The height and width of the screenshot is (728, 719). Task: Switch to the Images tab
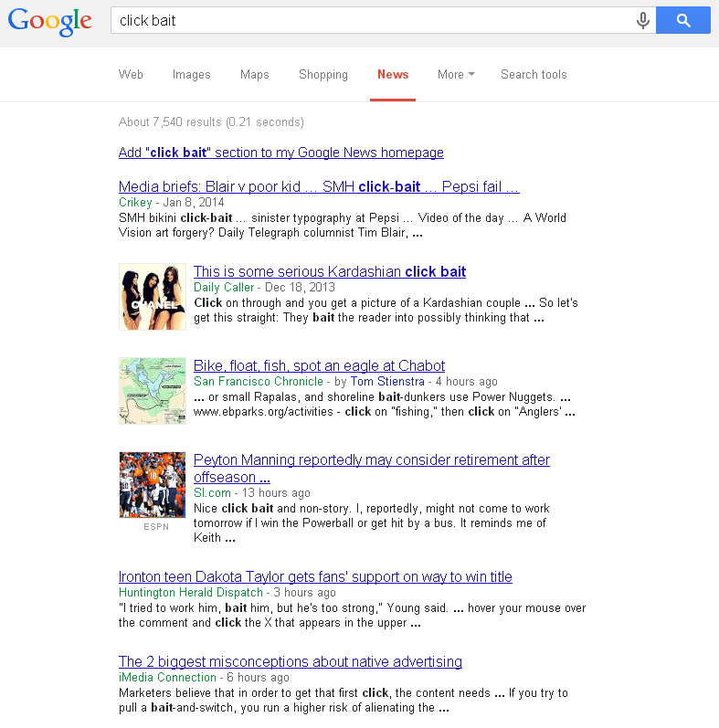pos(191,74)
